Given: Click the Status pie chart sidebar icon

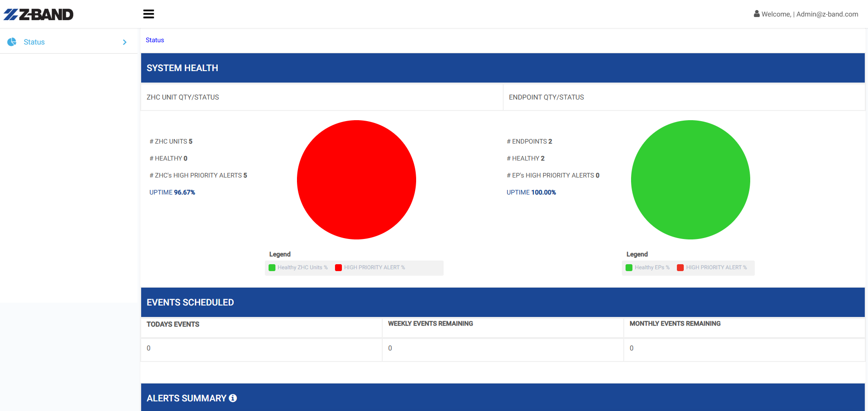Looking at the screenshot, I should [12, 42].
